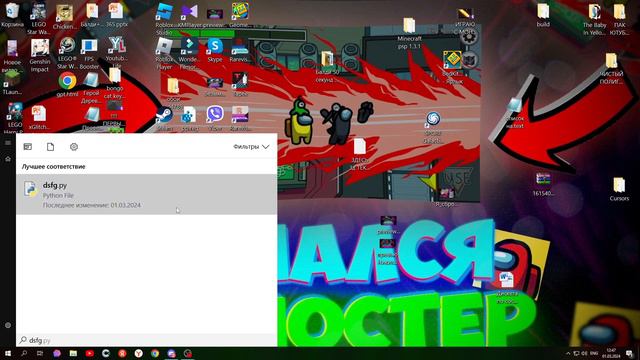The width and height of the screenshot is (640, 360).
Task: Open the hamburger menu in search panel
Action: tap(8, 142)
